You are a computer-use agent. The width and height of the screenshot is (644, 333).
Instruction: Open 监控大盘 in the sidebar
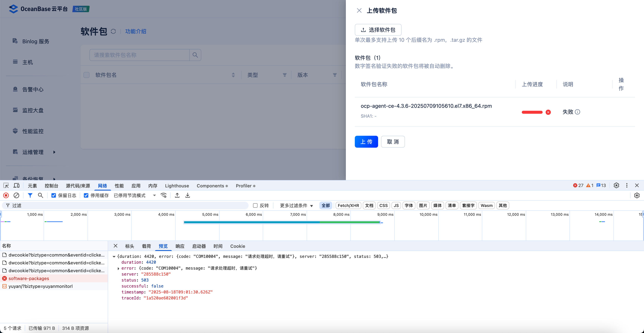(33, 110)
